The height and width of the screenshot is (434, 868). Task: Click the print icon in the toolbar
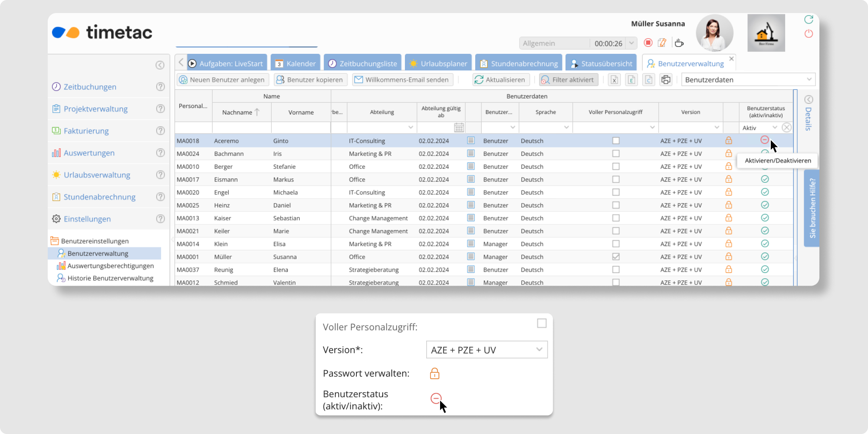[666, 80]
